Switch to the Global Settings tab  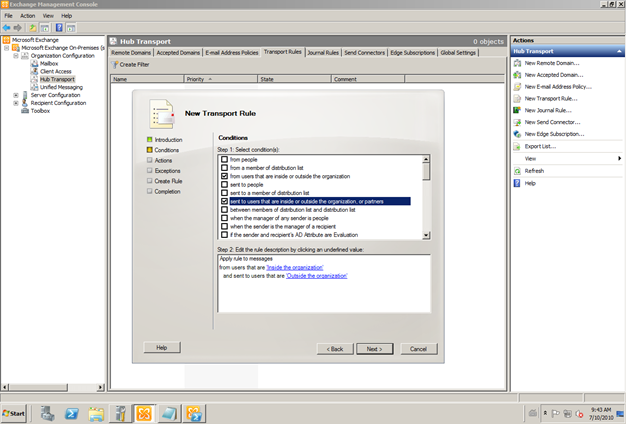coord(458,53)
